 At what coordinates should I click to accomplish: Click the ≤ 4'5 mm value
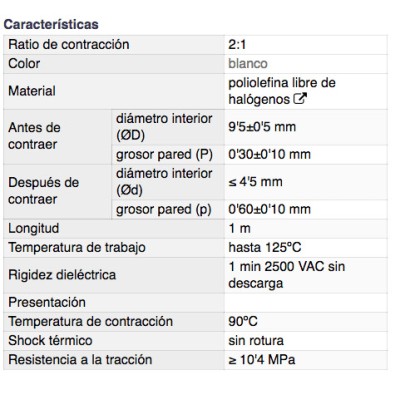[255, 182]
